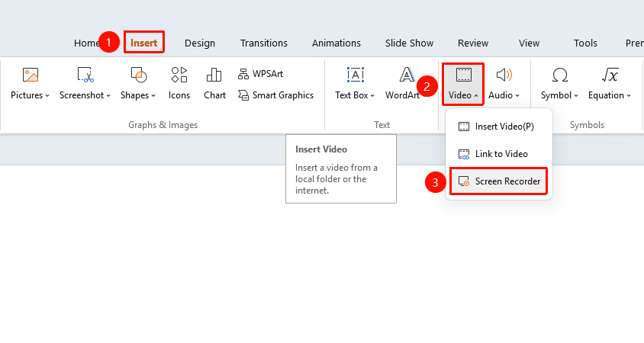644x343 pixels.
Task: Select Link to Video menu entry
Action: tap(498, 154)
